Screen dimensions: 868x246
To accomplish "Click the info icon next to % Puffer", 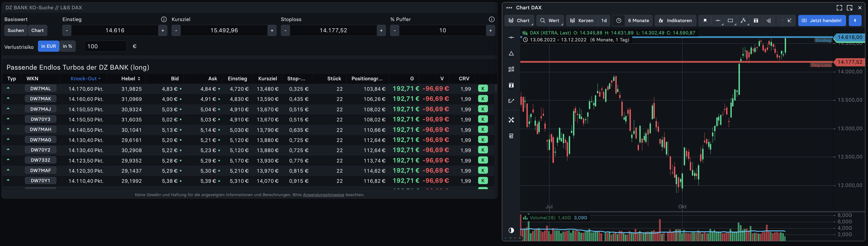I will pos(492,19).
